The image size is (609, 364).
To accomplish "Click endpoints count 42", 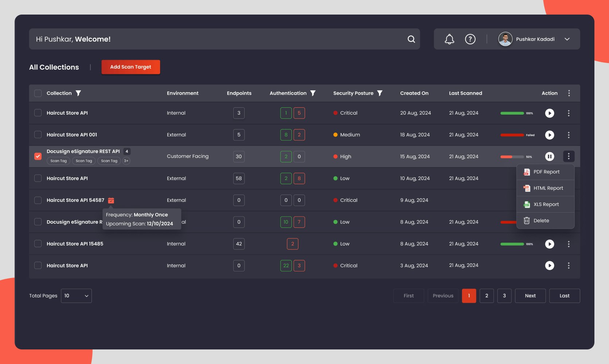I will [239, 244].
